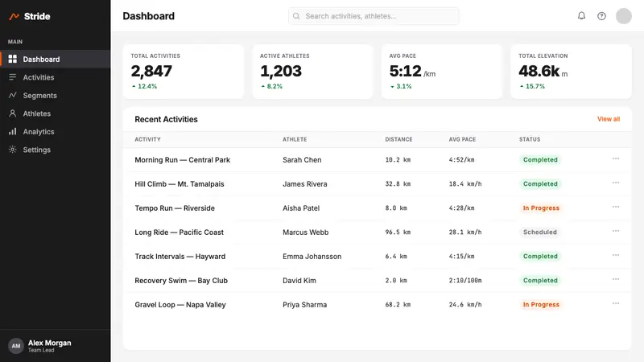The image size is (644, 362).
Task: Click athlete name Emma Johansson
Action: pos(312,257)
